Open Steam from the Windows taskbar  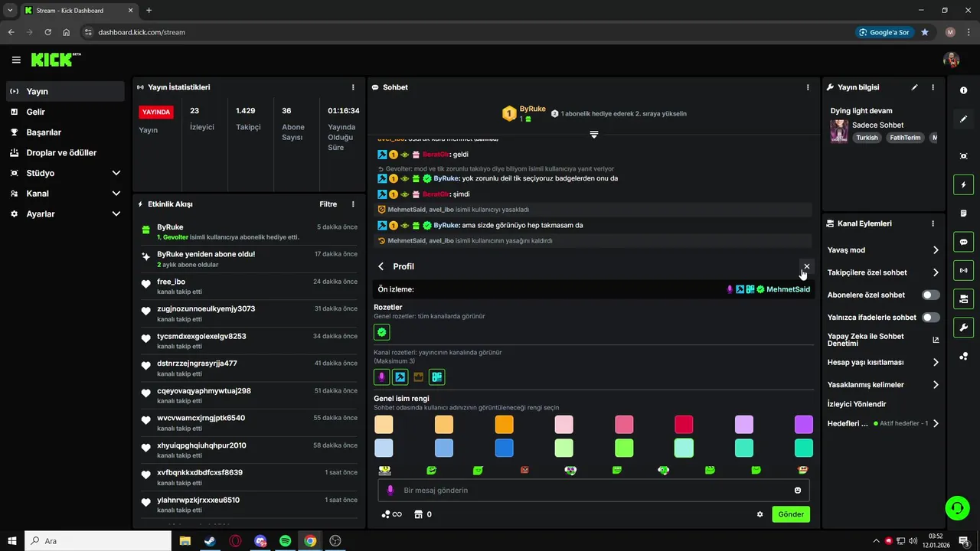tap(210, 541)
